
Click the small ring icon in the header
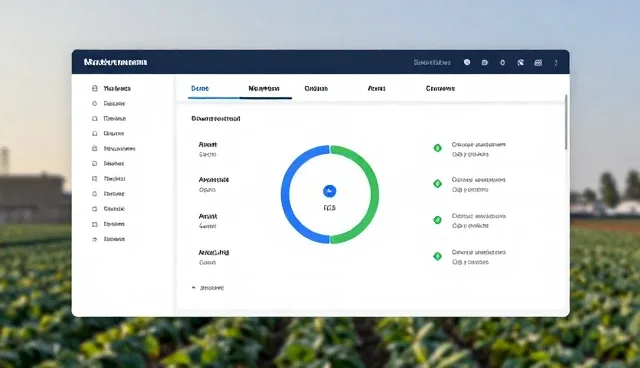tap(502, 62)
